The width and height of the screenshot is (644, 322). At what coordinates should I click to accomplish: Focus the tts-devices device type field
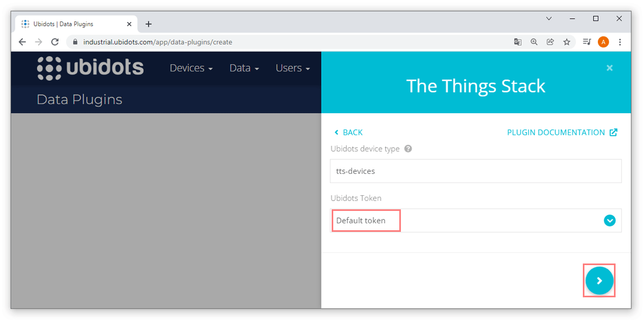(475, 171)
